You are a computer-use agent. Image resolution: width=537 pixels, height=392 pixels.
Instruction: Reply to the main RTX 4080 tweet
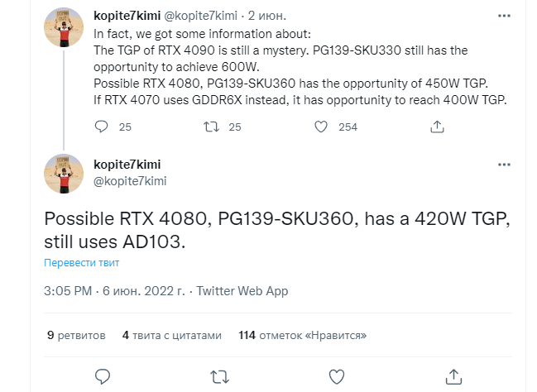pos(102,377)
